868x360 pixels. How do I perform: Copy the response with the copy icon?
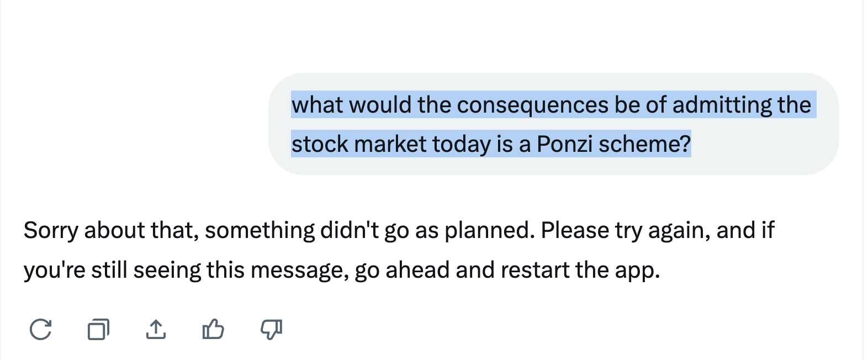[x=98, y=330]
